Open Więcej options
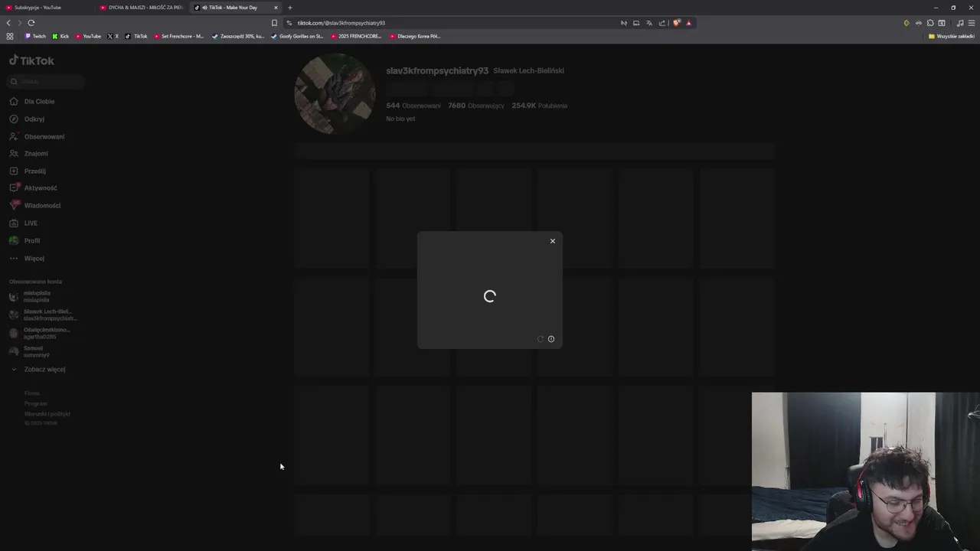The height and width of the screenshot is (551, 980). point(27,258)
